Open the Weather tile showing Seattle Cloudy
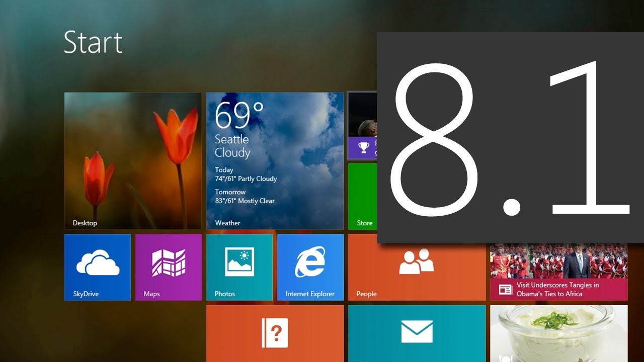Viewport: 644px width, 362px height. (x=275, y=161)
